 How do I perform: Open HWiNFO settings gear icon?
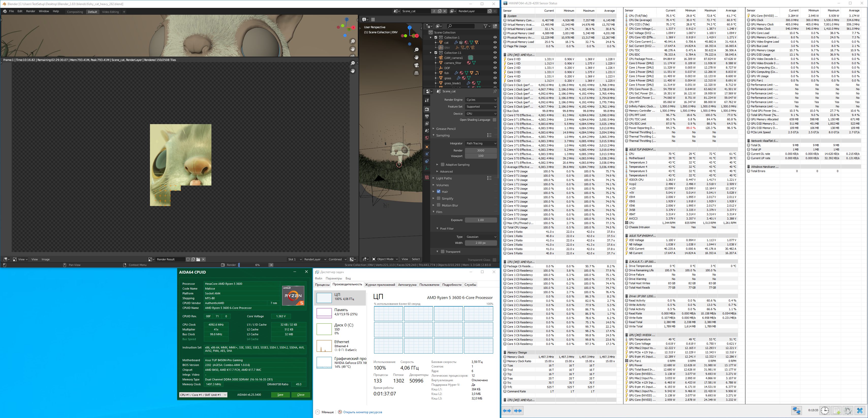click(848, 410)
